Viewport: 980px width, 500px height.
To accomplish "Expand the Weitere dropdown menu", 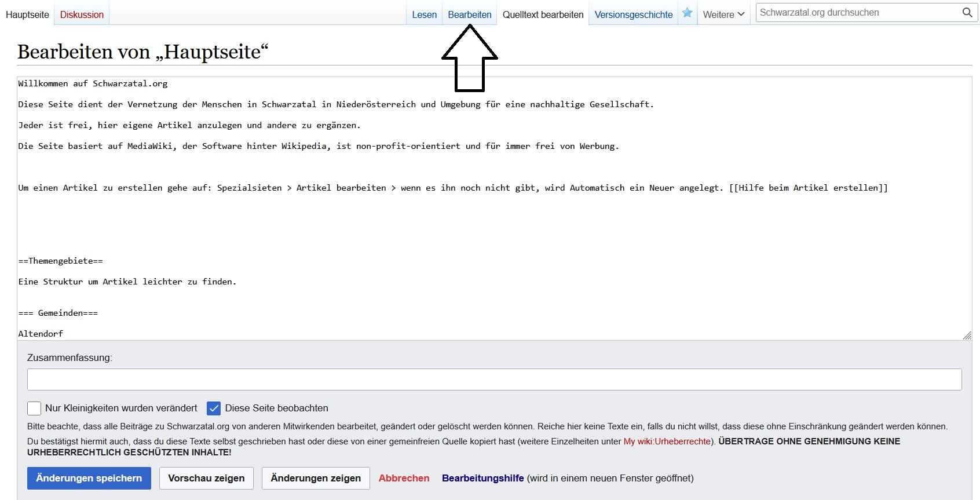I will click(723, 14).
